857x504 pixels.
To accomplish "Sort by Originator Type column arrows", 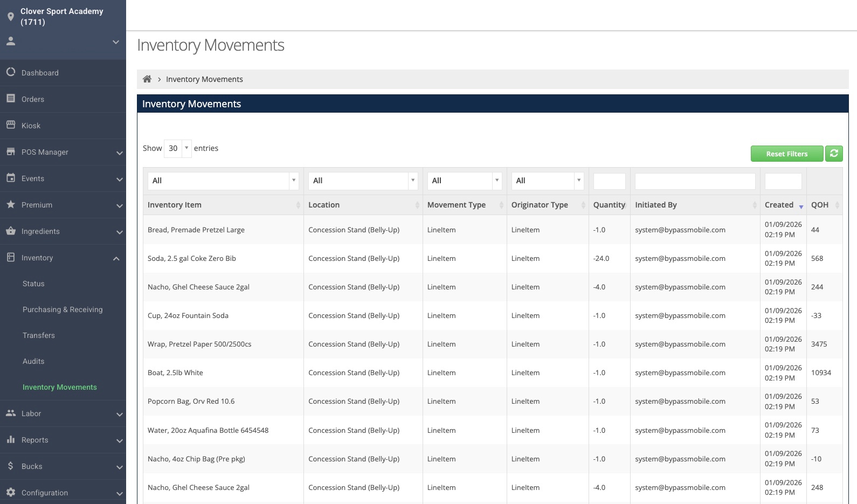I will click(583, 205).
